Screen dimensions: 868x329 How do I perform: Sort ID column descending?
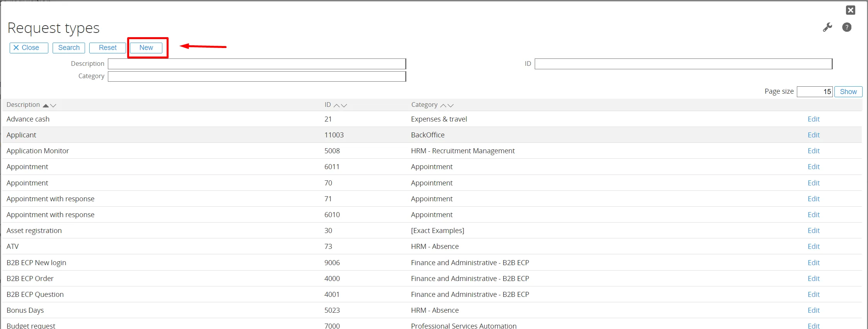pos(344,105)
